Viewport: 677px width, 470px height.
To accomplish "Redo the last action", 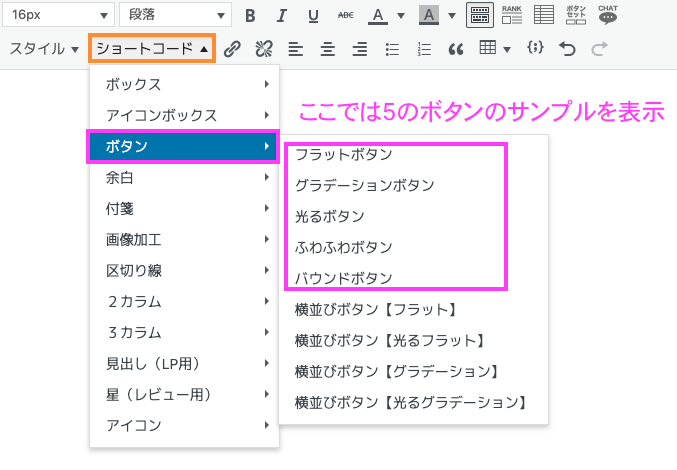I will tap(599, 49).
